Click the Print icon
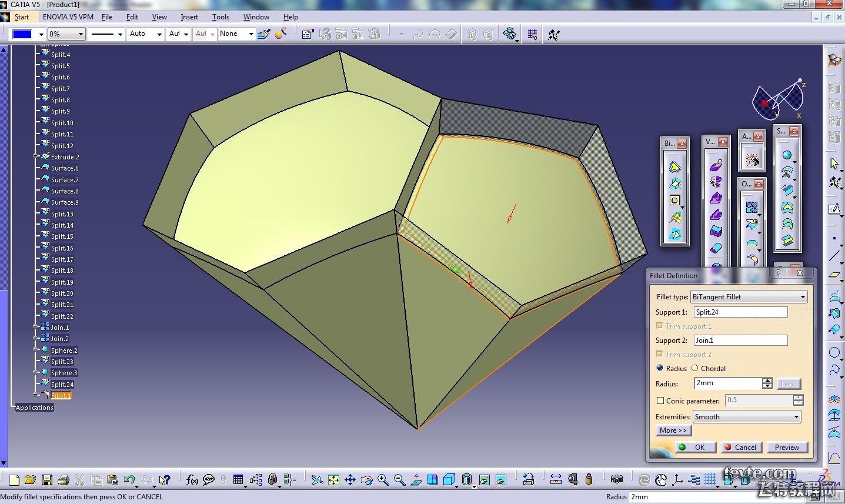845x504 pixels. (x=64, y=480)
